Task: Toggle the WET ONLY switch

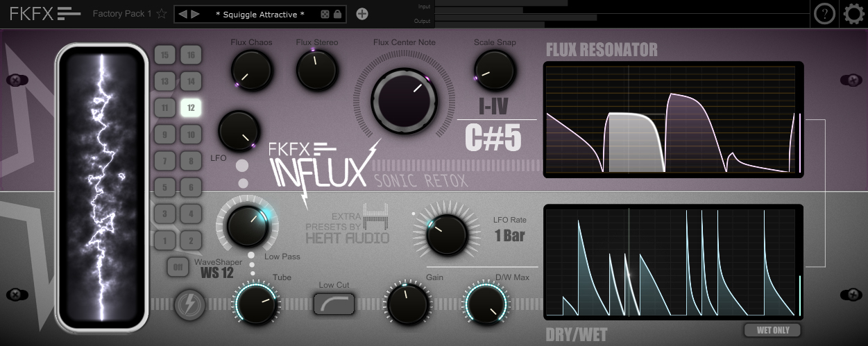Action: (772, 331)
